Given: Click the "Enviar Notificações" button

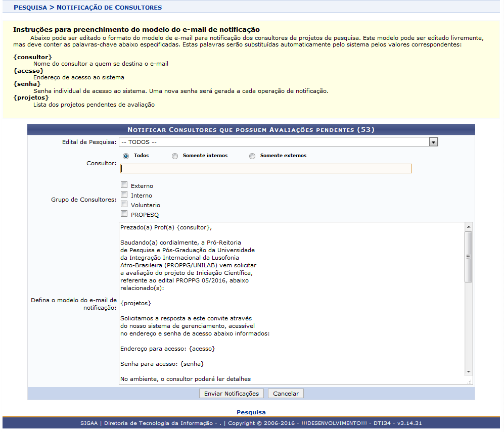Looking at the screenshot, I should tap(231, 393).
